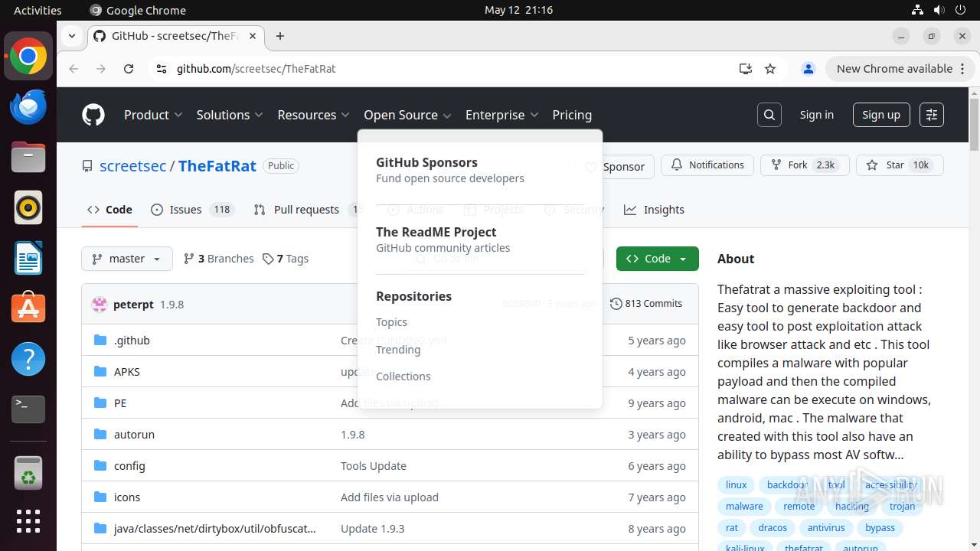Open Files from the Ubuntu dock
The image size is (980, 551).
tap(28, 158)
